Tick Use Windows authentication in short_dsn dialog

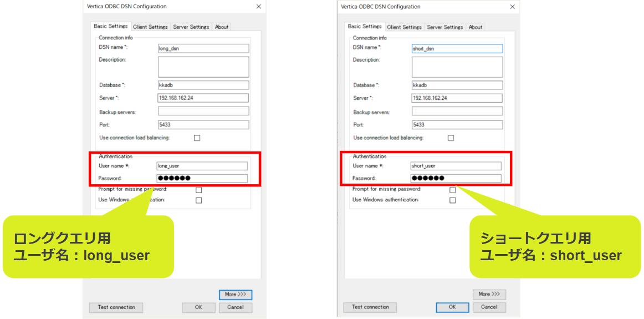(x=452, y=200)
